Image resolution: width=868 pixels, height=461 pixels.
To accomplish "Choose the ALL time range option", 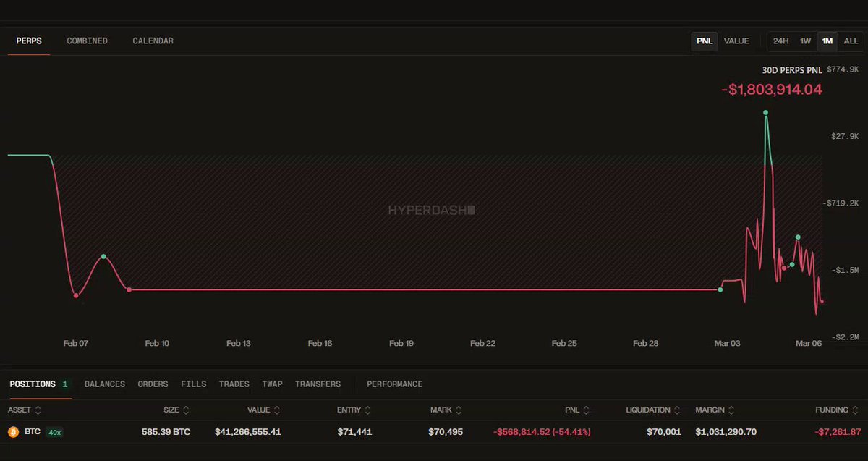I will pos(851,41).
